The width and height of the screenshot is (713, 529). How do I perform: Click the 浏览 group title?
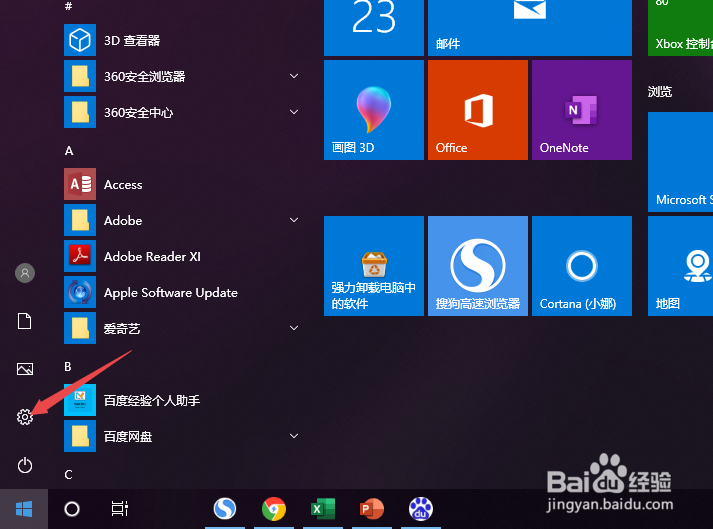(660, 91)
